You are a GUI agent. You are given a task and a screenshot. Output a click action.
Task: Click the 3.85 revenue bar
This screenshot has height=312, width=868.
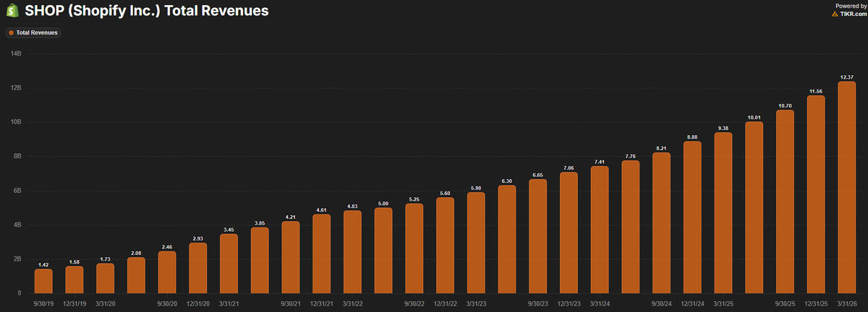(x=260, y=260)
